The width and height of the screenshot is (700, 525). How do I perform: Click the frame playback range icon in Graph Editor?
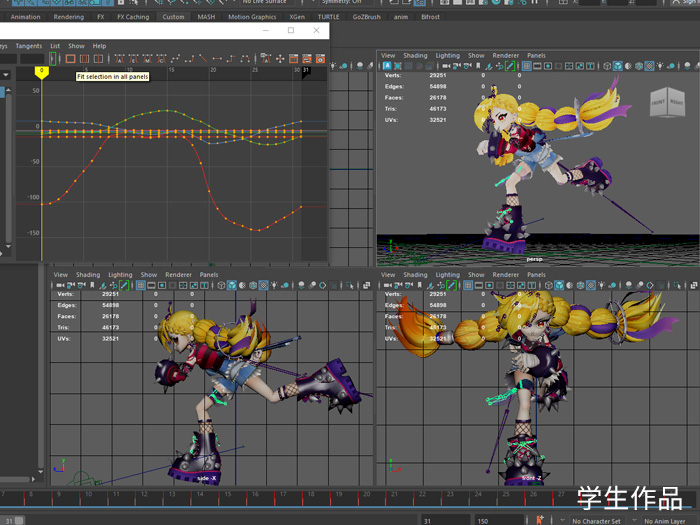84,59
